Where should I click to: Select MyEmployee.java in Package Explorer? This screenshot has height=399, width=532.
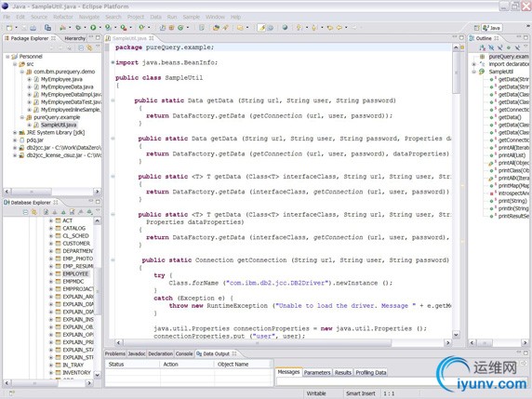61,79
